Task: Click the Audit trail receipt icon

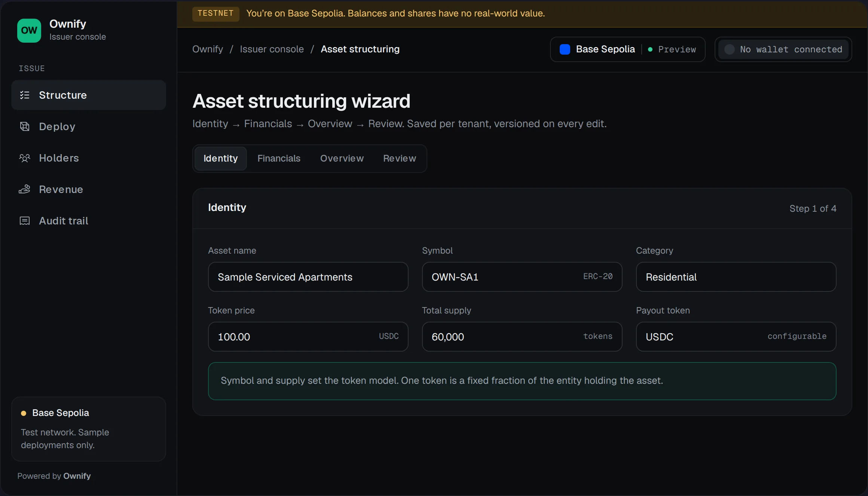Action: [x=25, y=221]
